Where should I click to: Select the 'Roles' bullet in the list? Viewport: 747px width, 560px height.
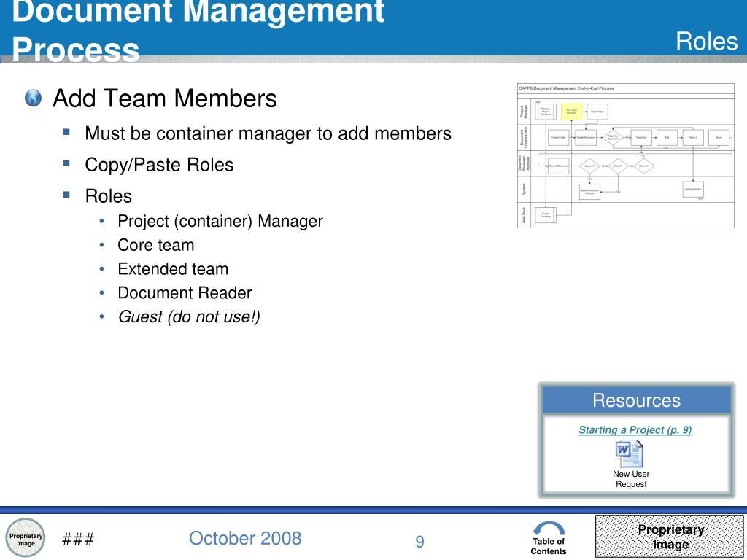pyautogui.click(x=108, y=195)
